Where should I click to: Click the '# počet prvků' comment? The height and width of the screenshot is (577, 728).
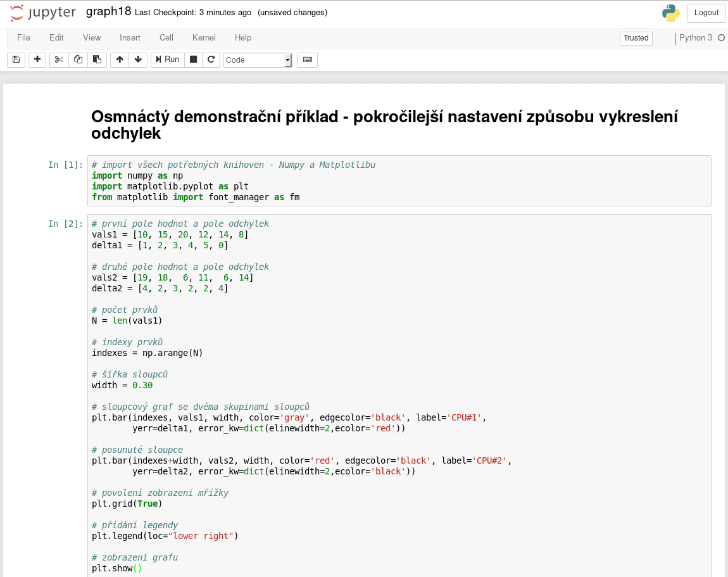125,310
